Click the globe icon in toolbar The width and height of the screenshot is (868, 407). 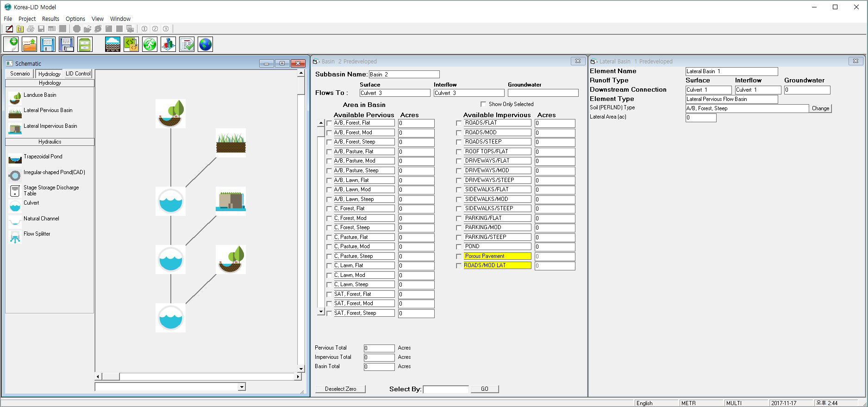tap(205, 44)
